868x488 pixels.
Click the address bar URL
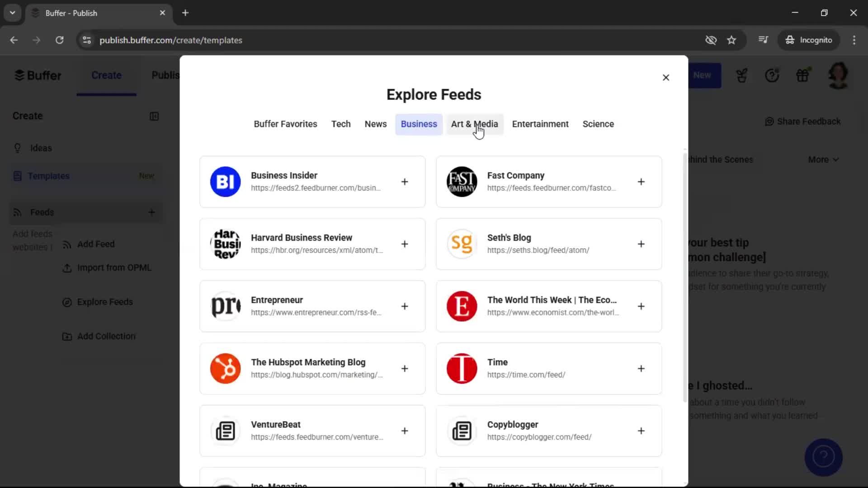pyautogui.click(x=171, y=40)
